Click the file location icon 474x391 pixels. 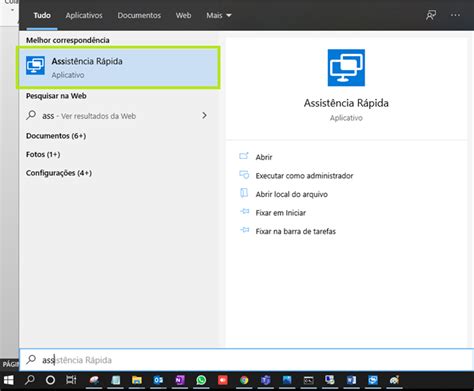[244, 193]
